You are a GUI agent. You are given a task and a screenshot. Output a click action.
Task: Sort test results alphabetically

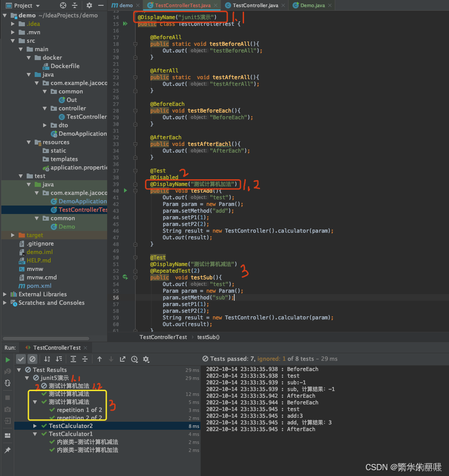47,359
